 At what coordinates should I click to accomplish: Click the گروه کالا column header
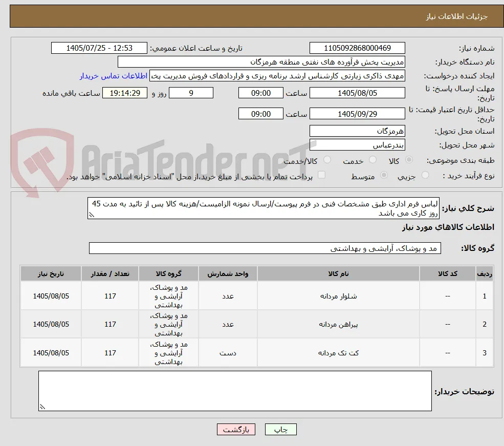click(x=168, y=273)
